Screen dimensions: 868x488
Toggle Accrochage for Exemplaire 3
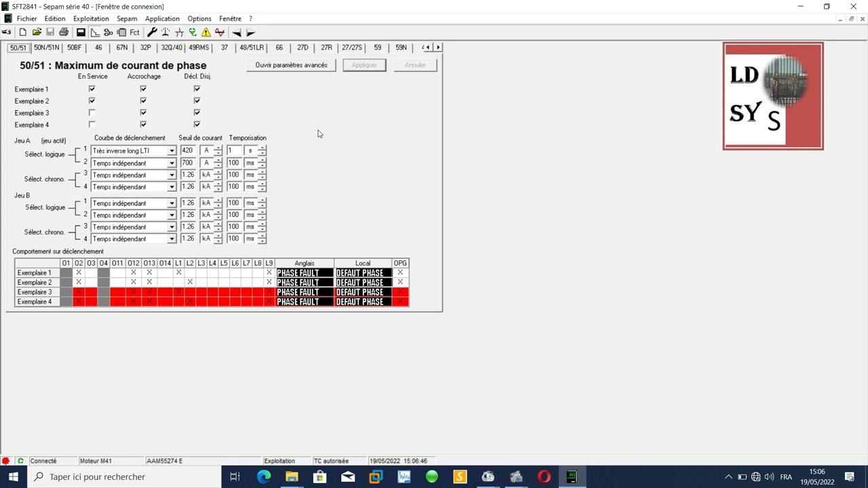click(143, 113)
